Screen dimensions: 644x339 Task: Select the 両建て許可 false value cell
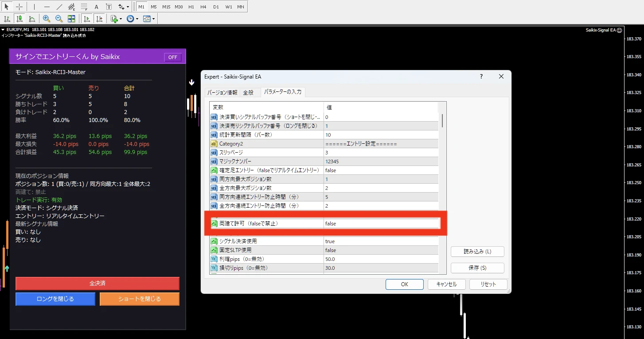point(381,224)
